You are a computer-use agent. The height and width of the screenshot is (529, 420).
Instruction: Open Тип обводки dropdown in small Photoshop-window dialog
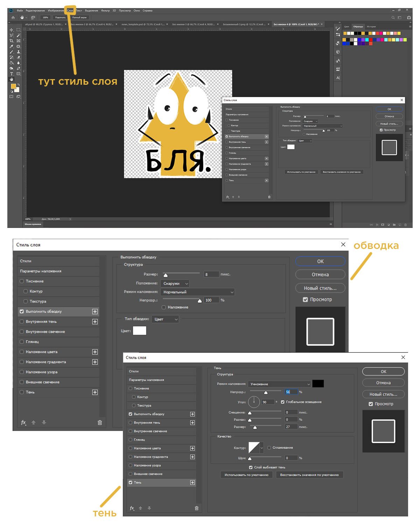pos(305,141)
